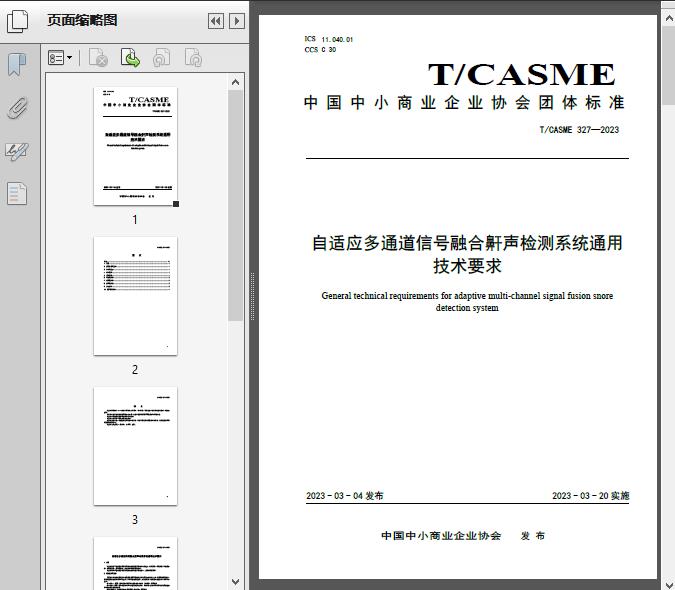Rotate pages counterclockwise icon
Viewport: 675px width, 590px height.
pyautogui.click(x=161, y=58)
